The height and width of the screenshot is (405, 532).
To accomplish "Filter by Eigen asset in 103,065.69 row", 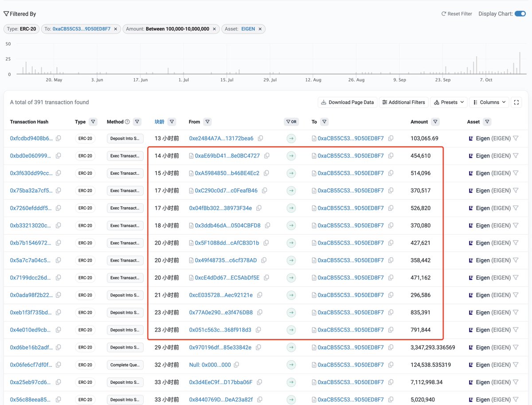I will click(x=516, y=138).
